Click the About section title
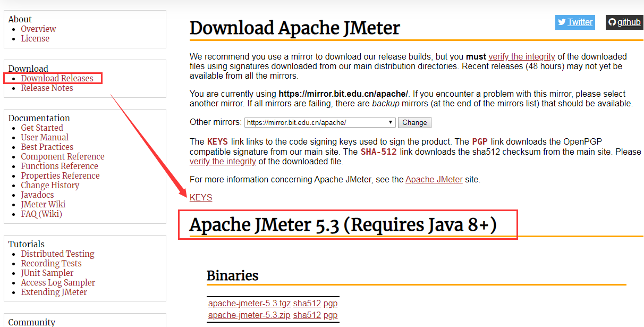The width and height of the screenshot is (644, 327). [x=20, y=19]
